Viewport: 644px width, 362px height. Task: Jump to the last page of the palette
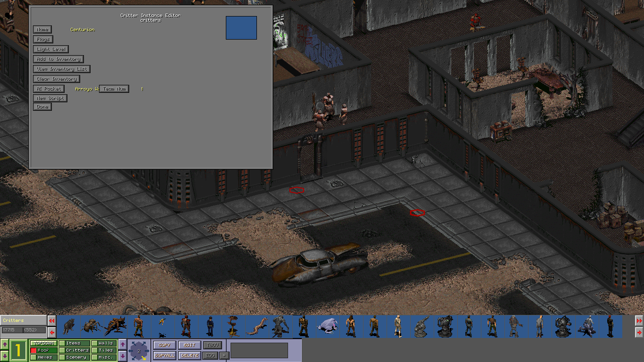click(x=639, y=321)
